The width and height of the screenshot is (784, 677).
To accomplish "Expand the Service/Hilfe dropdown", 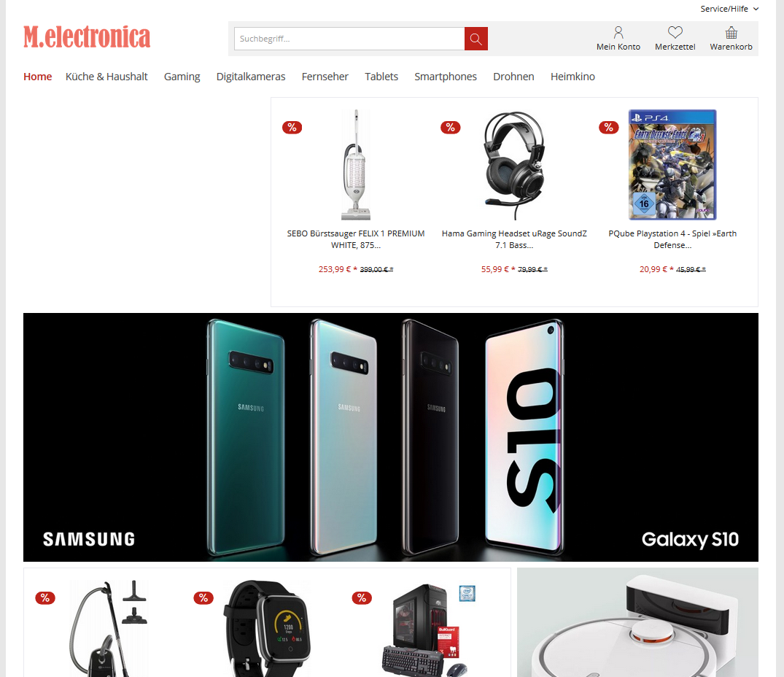I will click(729, 9).
